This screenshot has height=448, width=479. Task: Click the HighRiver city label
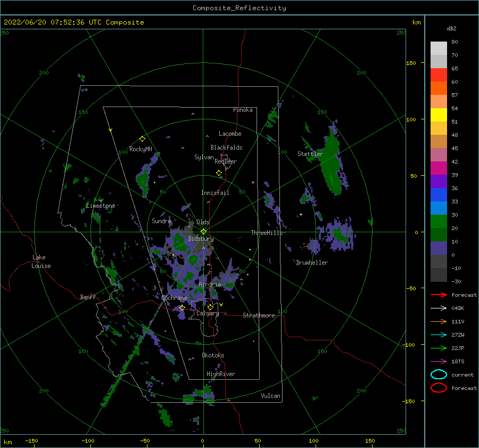pos(221,374)
